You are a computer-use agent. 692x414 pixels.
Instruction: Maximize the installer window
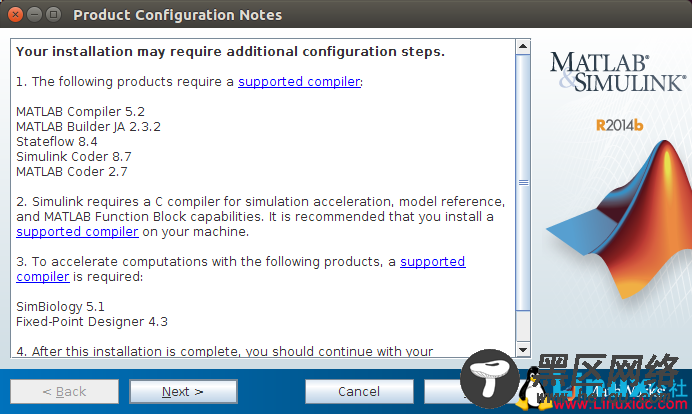pyautogui.click(x=52, y=15)
